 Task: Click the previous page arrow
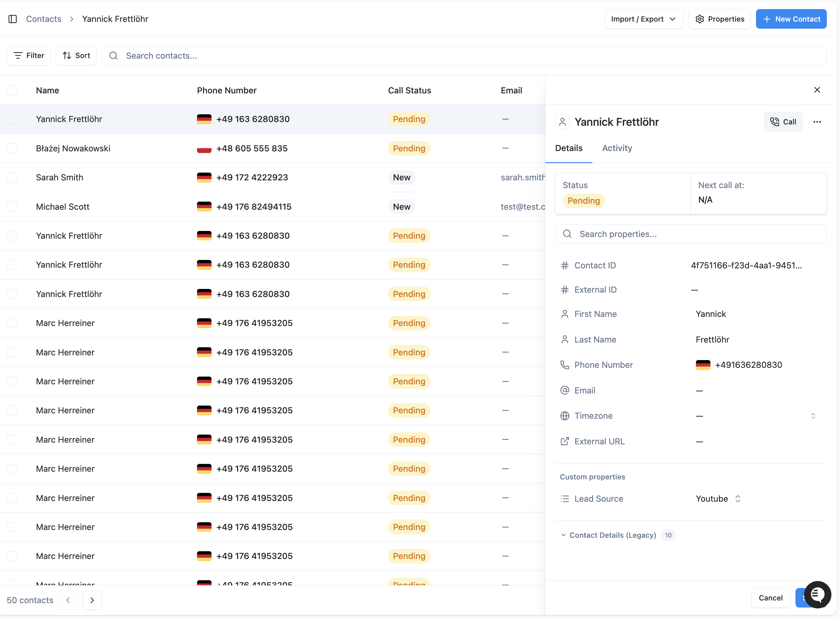tap(68, 600)
